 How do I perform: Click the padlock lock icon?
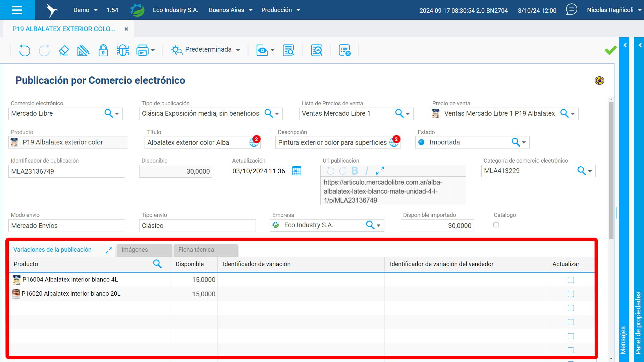(103, 50)
